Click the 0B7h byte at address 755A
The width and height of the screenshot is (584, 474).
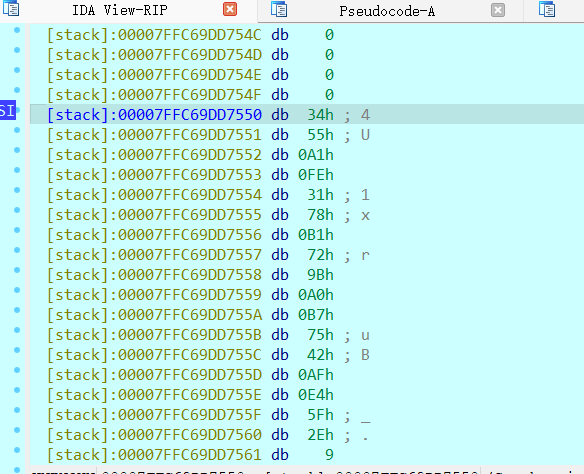coord(315,315)
